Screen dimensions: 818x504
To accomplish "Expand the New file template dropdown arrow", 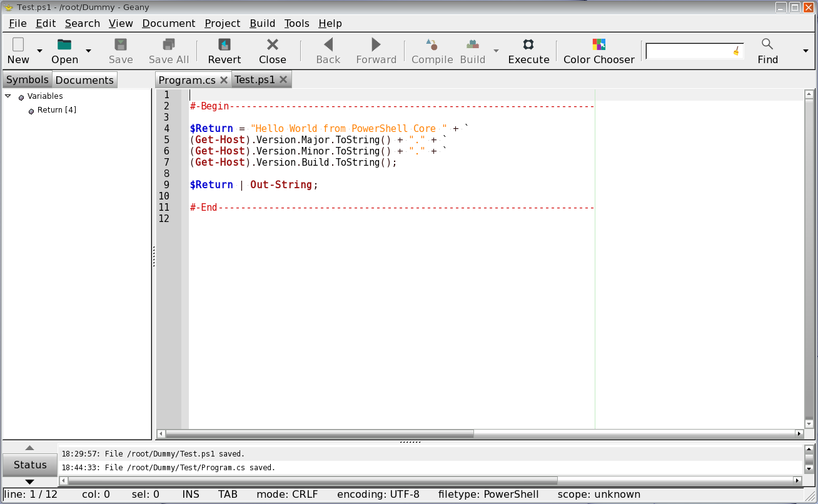I will pos(40,51).
